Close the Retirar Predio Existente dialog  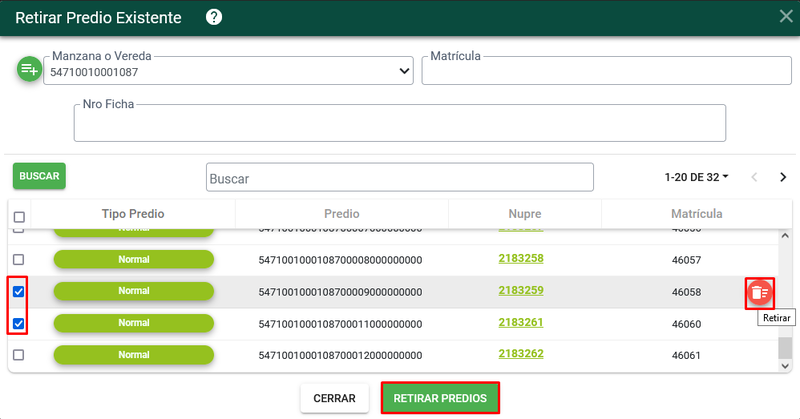click(786, 16)
